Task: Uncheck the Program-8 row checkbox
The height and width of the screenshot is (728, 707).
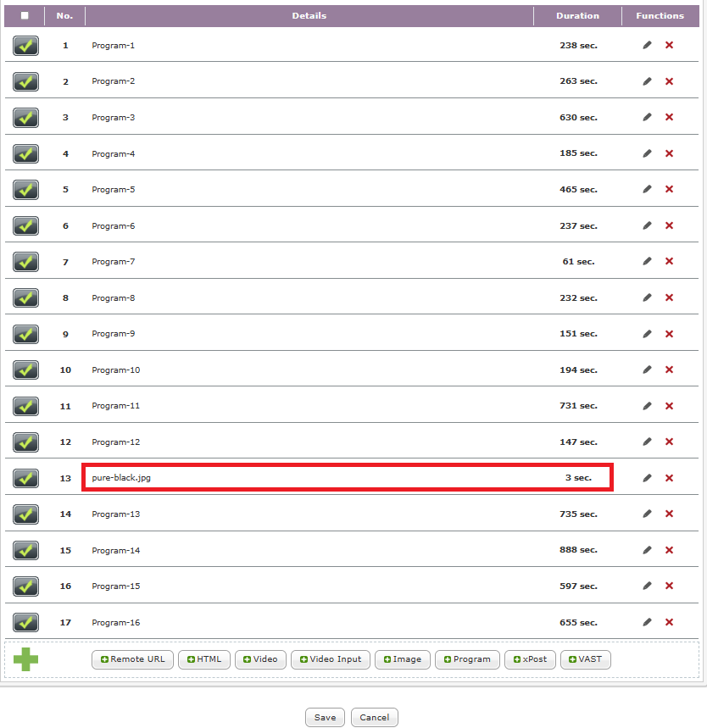Action: pyautogui.click(x=25, y=298)
